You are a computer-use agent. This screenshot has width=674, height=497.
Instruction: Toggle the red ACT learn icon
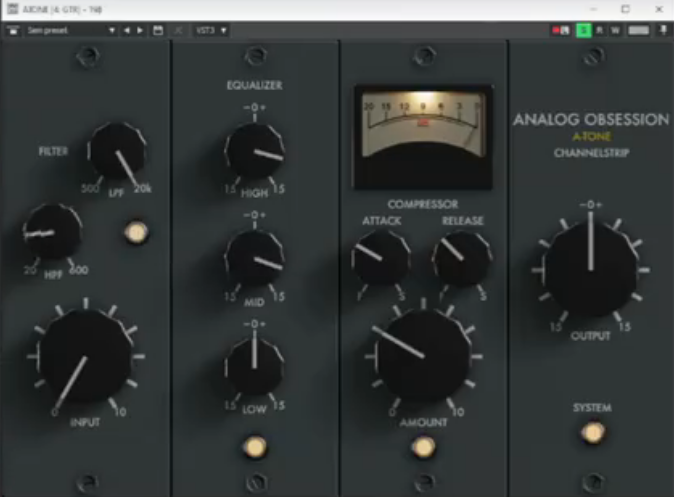(561, 31)
